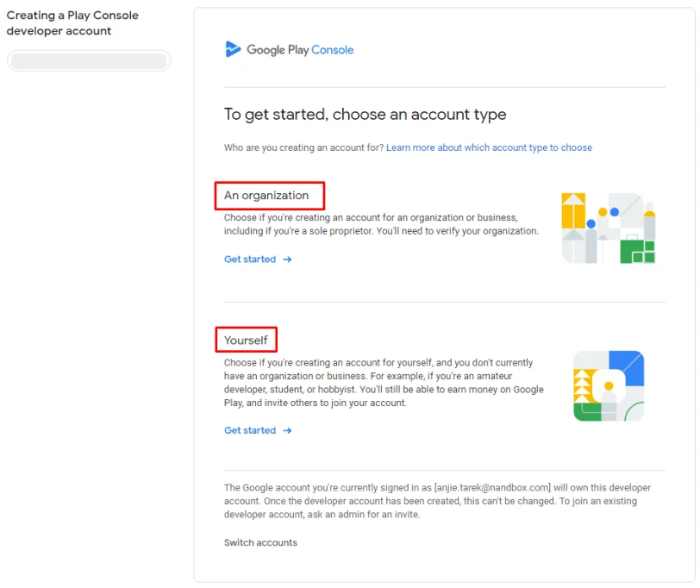
Task: Click 'Who are you creating an account for?' text
Action: click(x=304, y=147)
